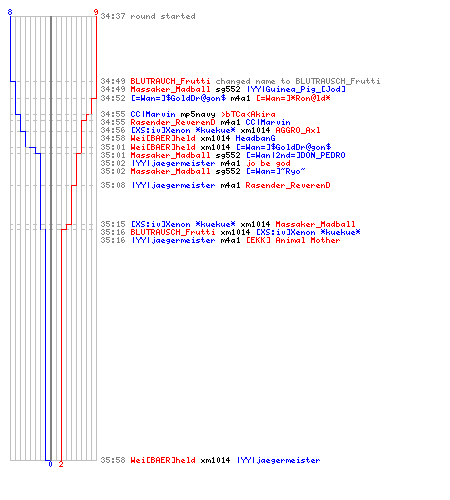Select HeadbanG victim name at 34:58
Screen dimensions: 450x500
click(x=255, y=138)
